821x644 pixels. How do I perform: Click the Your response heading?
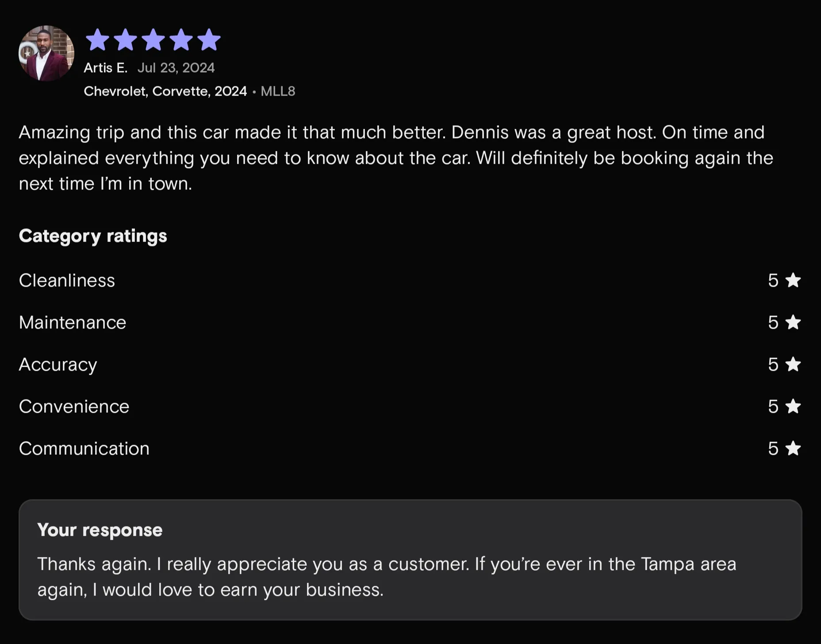[x=100, y=530]
